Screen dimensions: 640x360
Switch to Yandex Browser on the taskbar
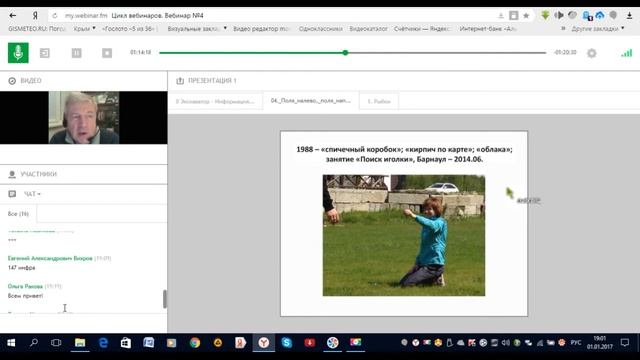[264, 343]
